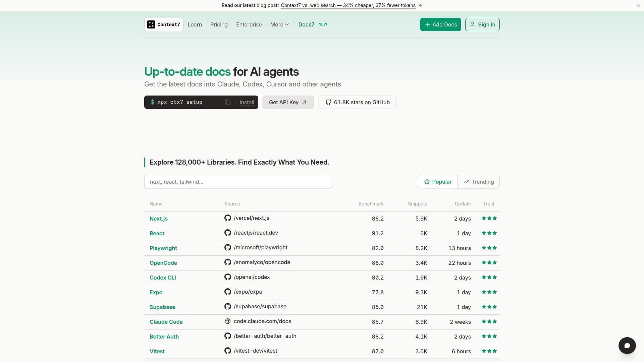
Task: Click the GitHub icon beside /supabase/supabase
Action: [228, 306]
